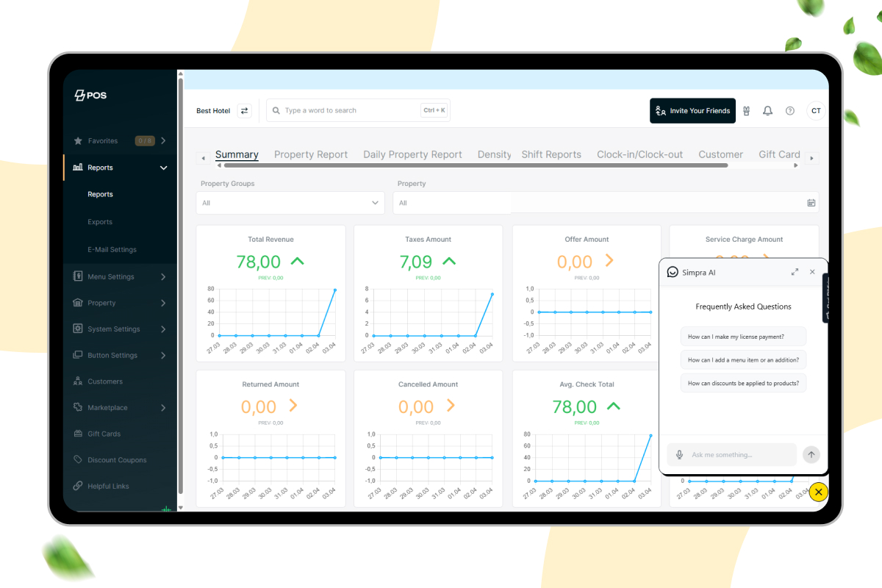Click the search input field

click(358, 111)
